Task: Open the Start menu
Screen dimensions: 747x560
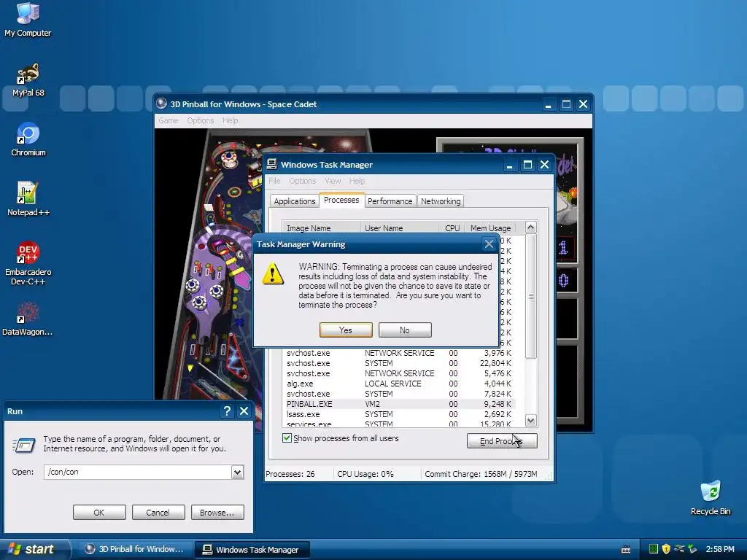Action: click(x=34, y=549)
